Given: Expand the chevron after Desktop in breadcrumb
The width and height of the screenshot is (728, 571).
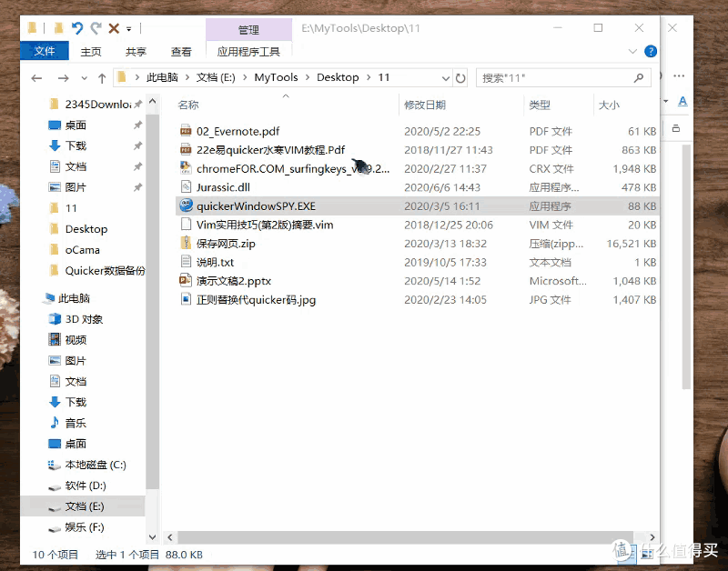Looking at the screenshot, I should click(x=369, y=77).
